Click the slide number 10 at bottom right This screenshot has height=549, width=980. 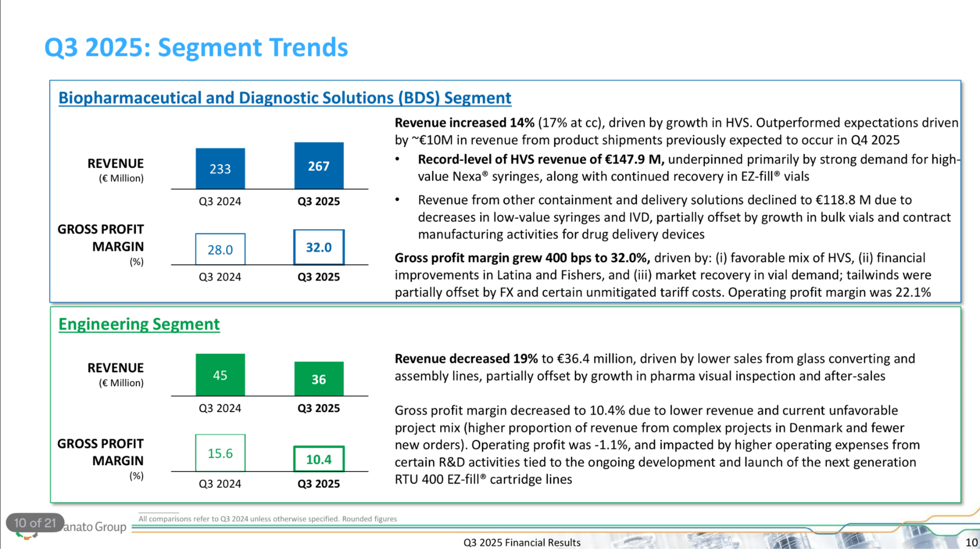[x=971, y=542]
